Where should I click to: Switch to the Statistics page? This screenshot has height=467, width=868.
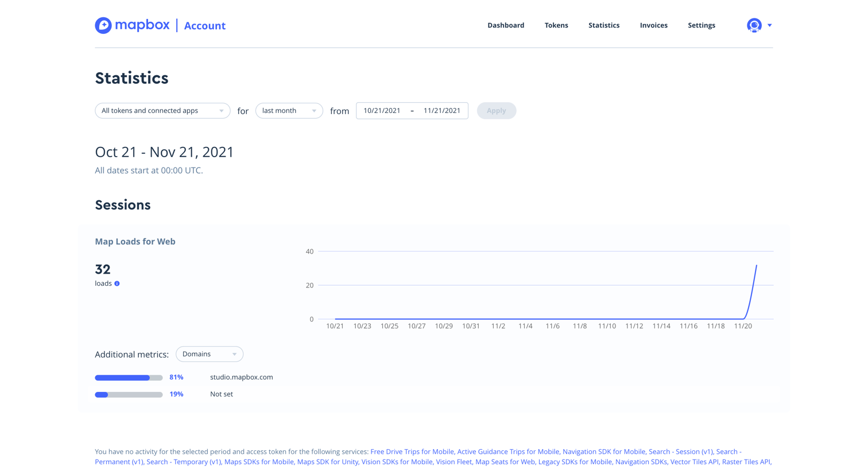(604, 25)
